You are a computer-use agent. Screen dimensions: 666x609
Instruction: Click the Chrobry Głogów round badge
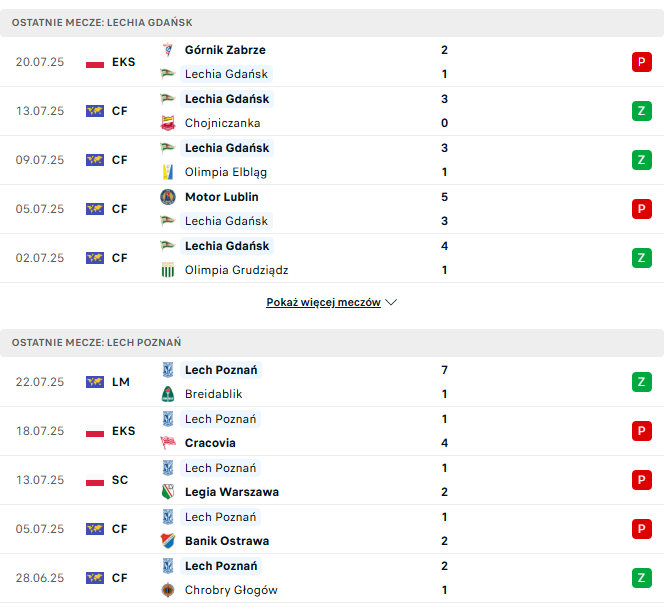168,589
